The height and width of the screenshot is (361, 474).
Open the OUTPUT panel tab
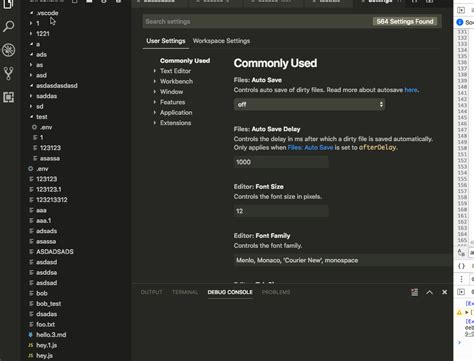152,292
